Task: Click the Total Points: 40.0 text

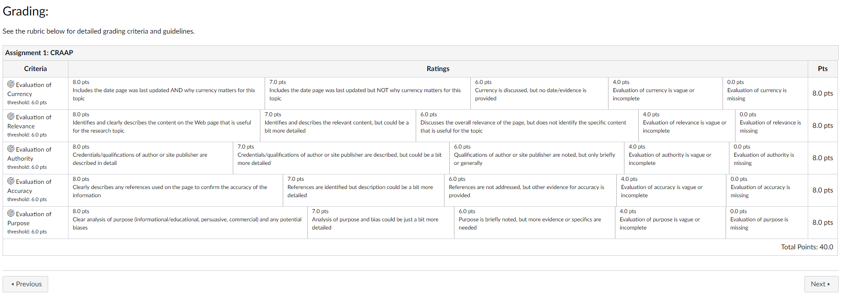Action: [807, 247]
